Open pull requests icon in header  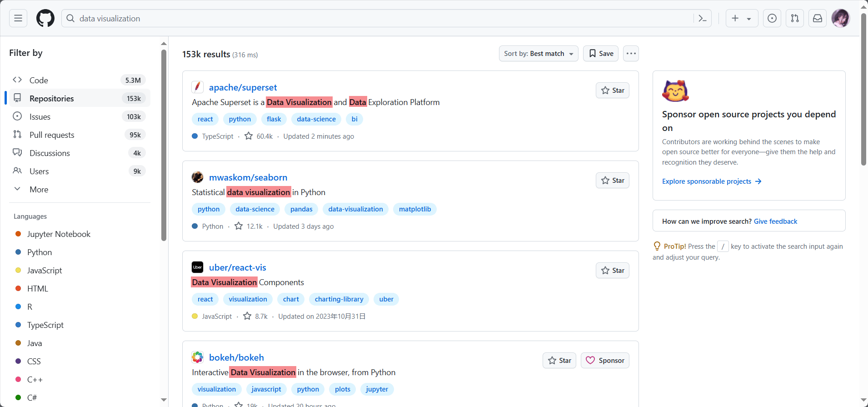[x=795, y=18]
